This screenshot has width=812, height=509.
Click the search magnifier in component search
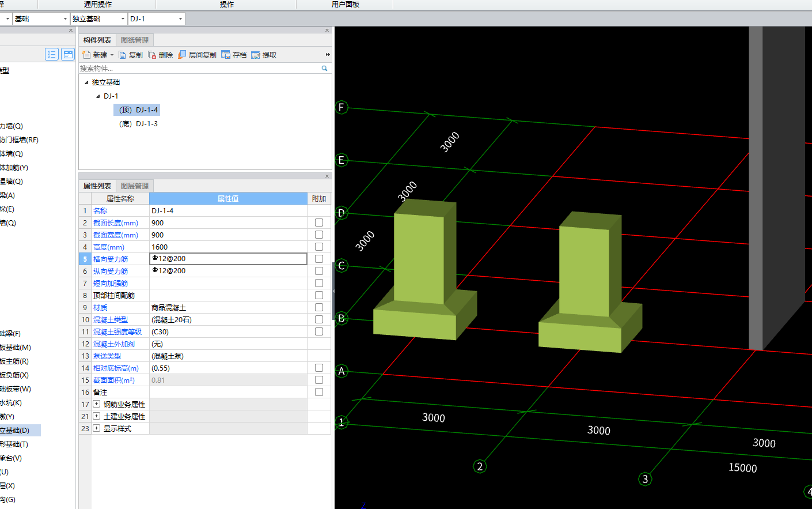[x=324, y=68]
